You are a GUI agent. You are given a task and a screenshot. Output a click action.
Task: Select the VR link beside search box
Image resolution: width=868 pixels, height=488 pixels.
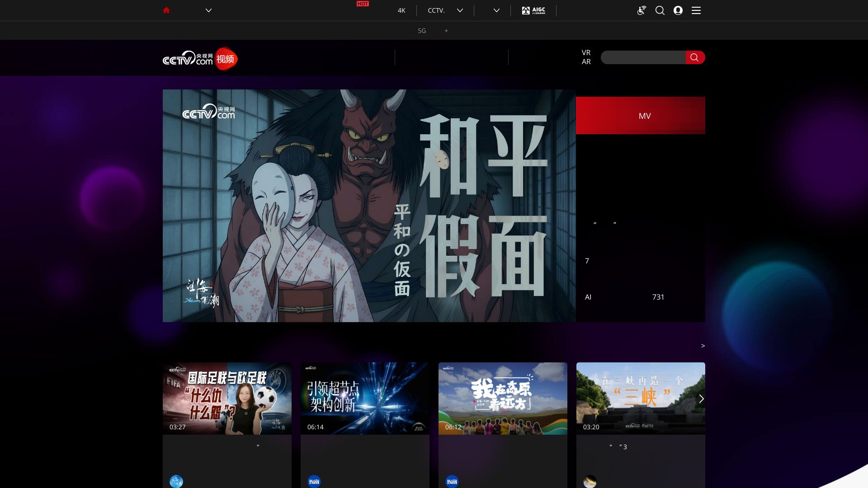click(x=586, y=53)
